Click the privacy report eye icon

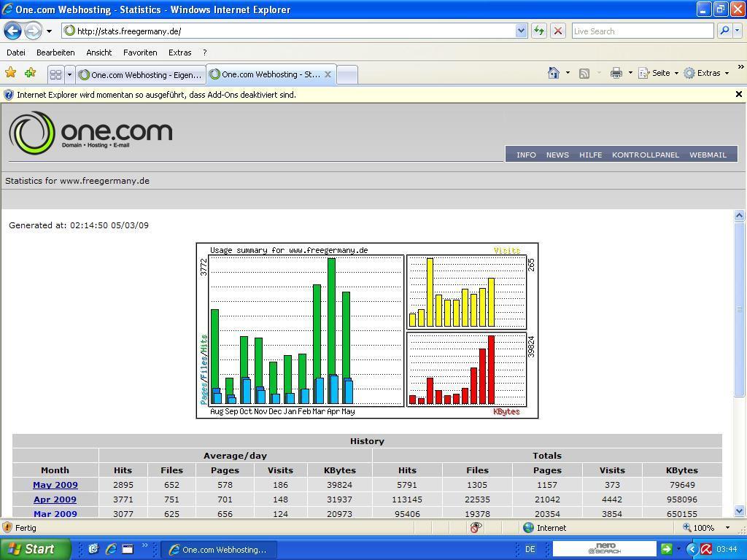pyautogui.click(x=476, y=527)
